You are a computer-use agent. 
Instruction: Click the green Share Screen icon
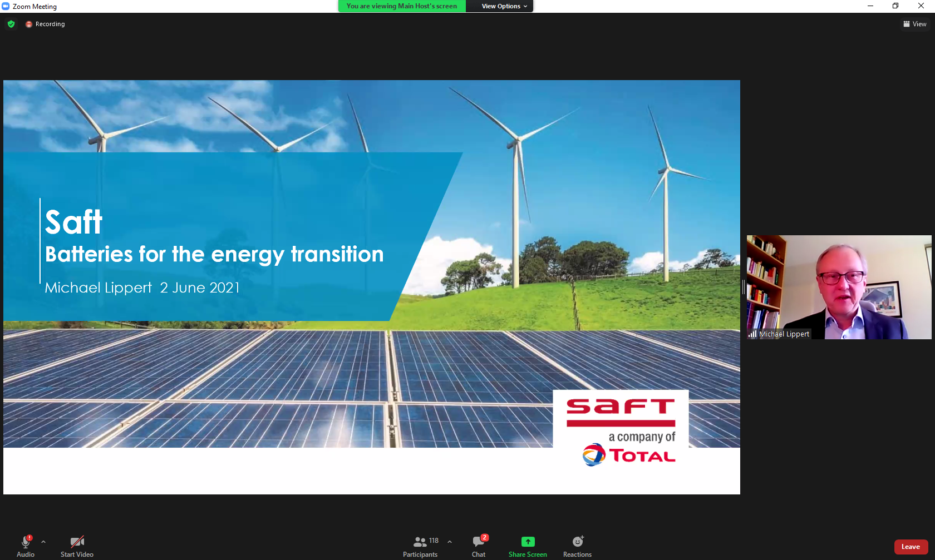pyautogui.click(x=528, y=542)
